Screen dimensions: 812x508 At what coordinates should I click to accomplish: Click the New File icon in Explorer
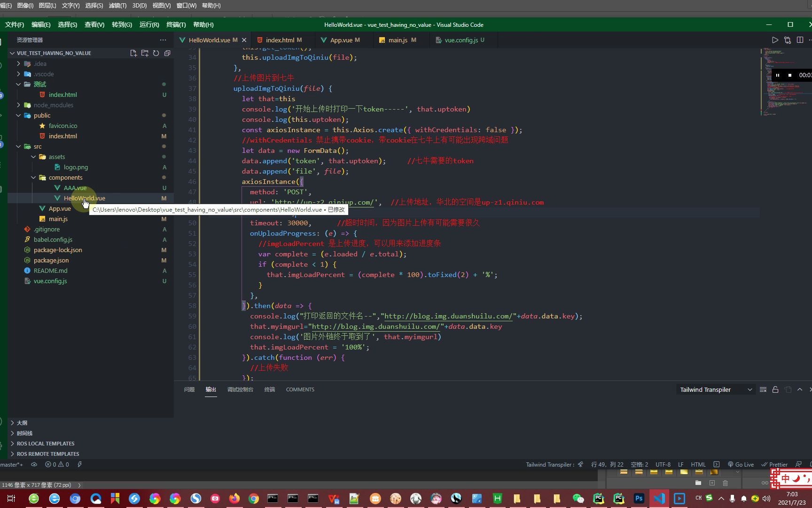pyautogui.click(x=133, y=53)
